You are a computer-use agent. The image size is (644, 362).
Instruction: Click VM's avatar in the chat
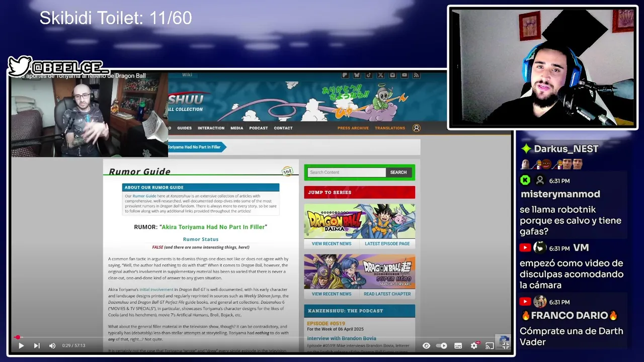click(x=540, y=247)
